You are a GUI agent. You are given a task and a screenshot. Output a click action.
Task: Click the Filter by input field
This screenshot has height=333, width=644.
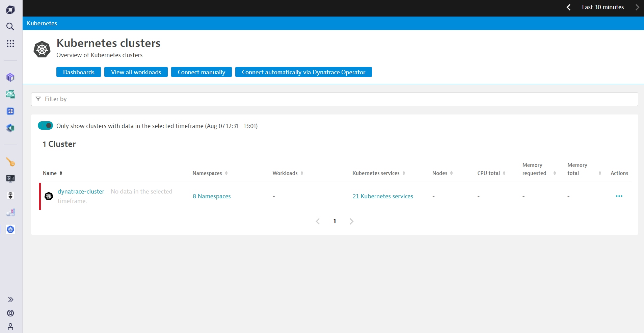tap(334, 99)
